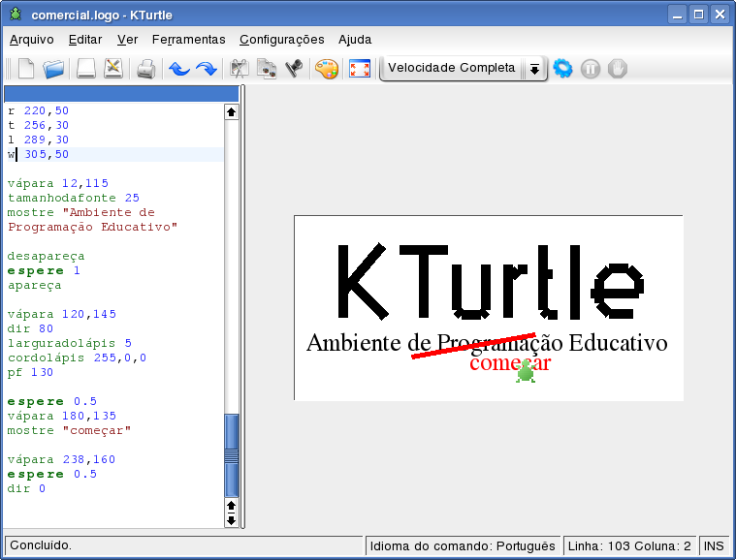
Task: Open the Ver menu
Action: 127,40
